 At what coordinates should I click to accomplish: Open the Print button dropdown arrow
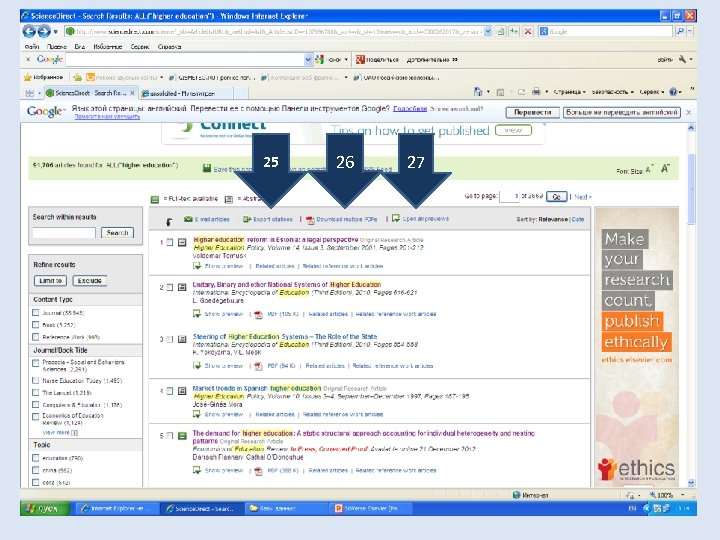point(546,92)
